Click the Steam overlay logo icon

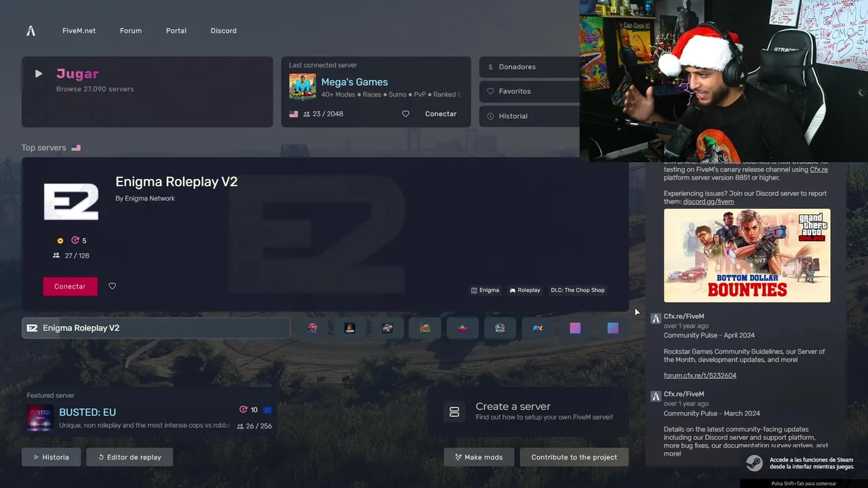(754, 463)
